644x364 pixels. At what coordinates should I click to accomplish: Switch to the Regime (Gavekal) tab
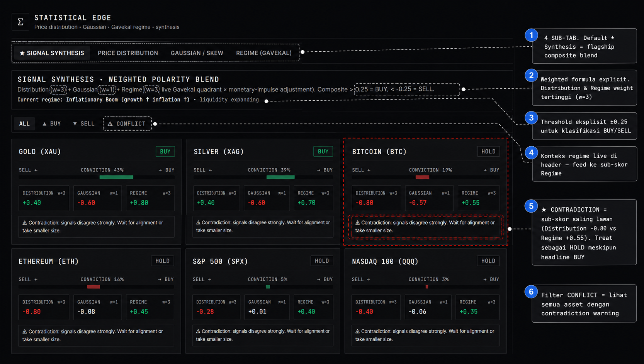tap(264, 53)
